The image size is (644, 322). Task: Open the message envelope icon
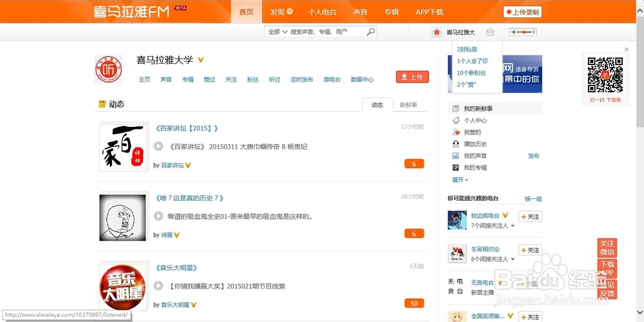[490, 32]
